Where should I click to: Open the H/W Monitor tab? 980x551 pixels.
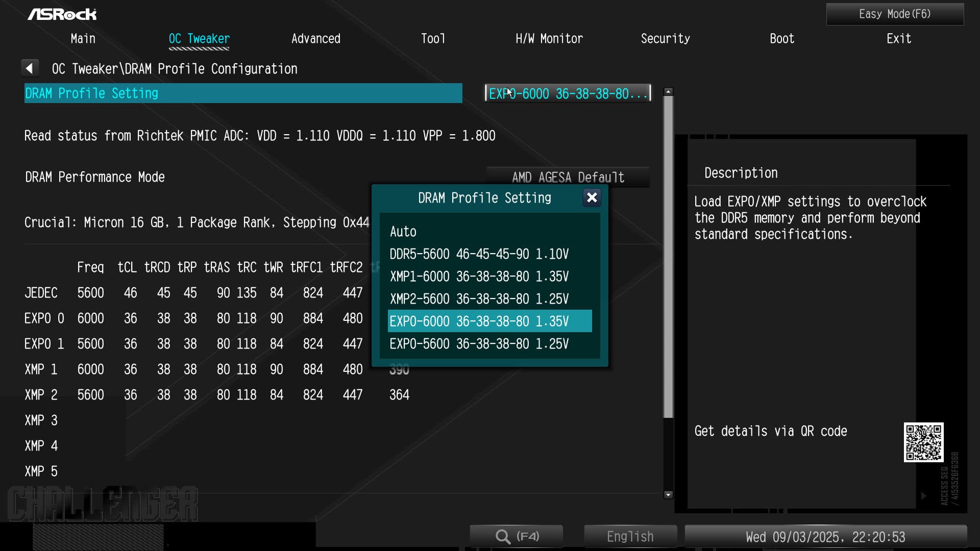coord(549,39)
